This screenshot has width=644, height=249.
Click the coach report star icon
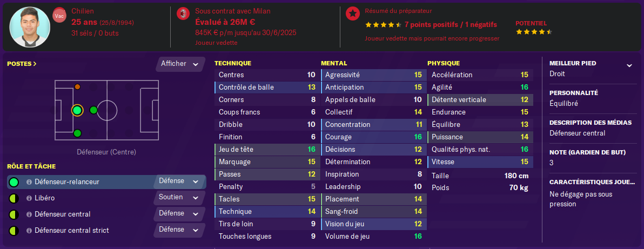point(353,13)
